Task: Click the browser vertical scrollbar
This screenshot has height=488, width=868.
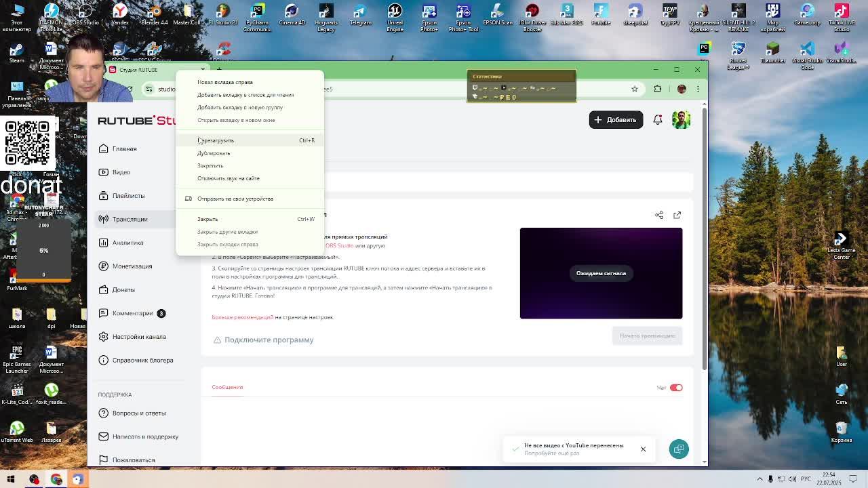Action: [705, 237]
